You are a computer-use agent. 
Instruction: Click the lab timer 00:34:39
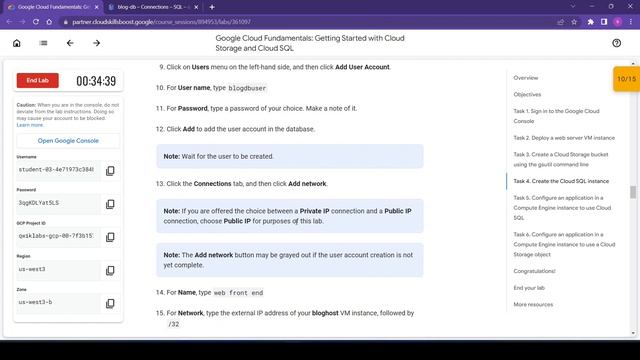pos(96,81)
